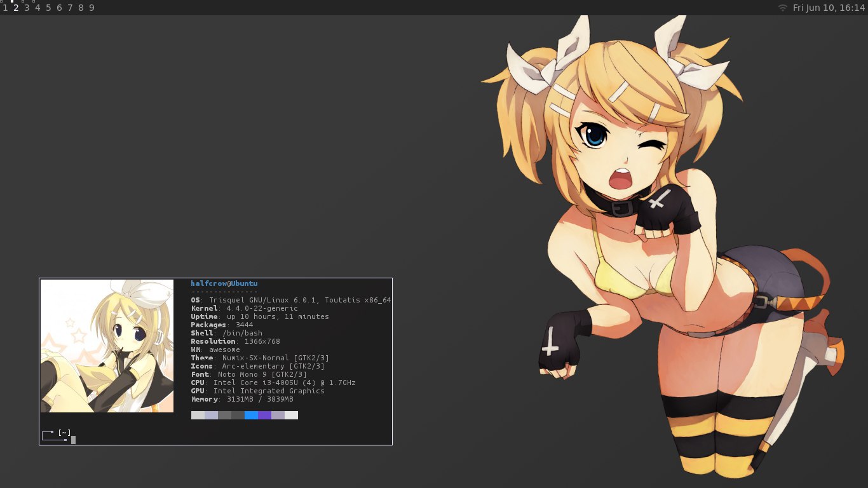Click the Shell /bin/bash line
Viewport: 868px width, 488px height.
pyautogui.click(x=226, y=333)
